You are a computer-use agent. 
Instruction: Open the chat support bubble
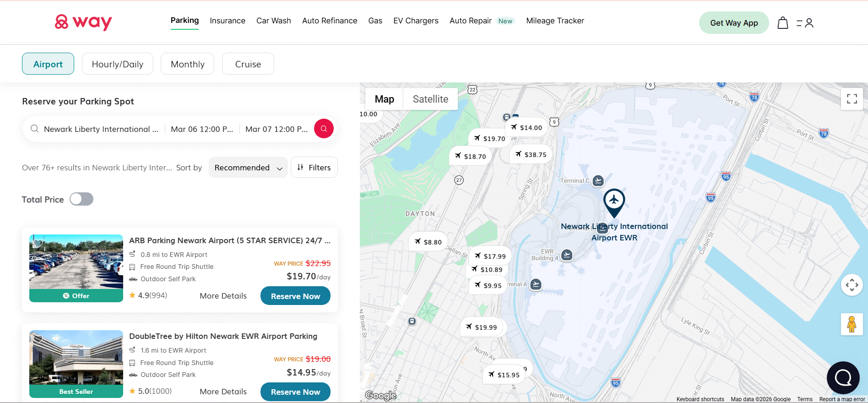[843, 378]
